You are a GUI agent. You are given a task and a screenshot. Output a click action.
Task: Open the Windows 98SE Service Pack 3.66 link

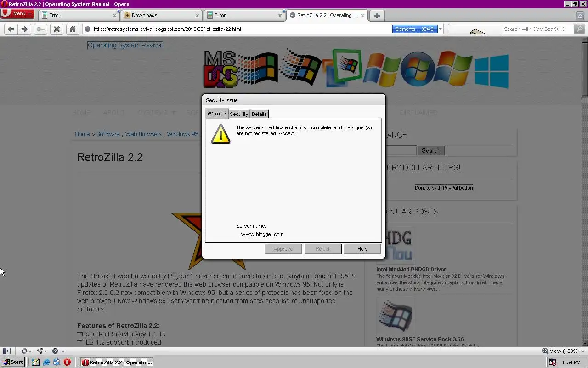coord(420,339)
